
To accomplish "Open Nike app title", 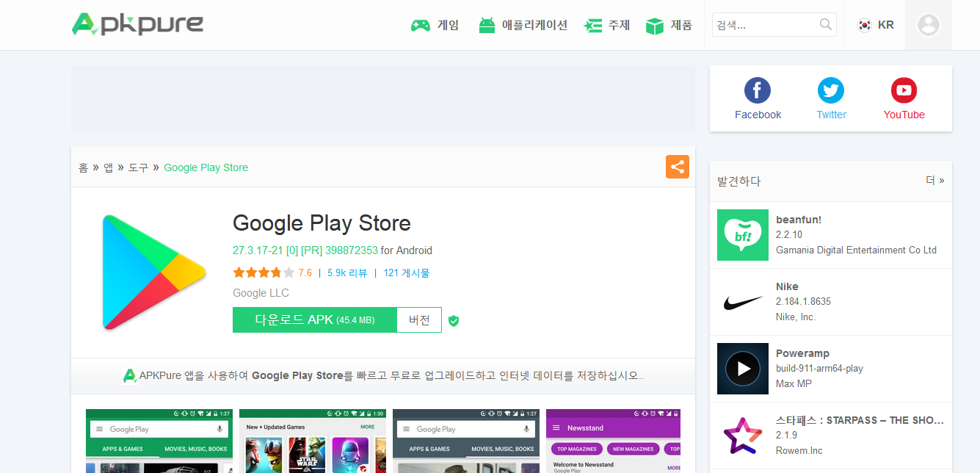I will click(x=787, y=286).
